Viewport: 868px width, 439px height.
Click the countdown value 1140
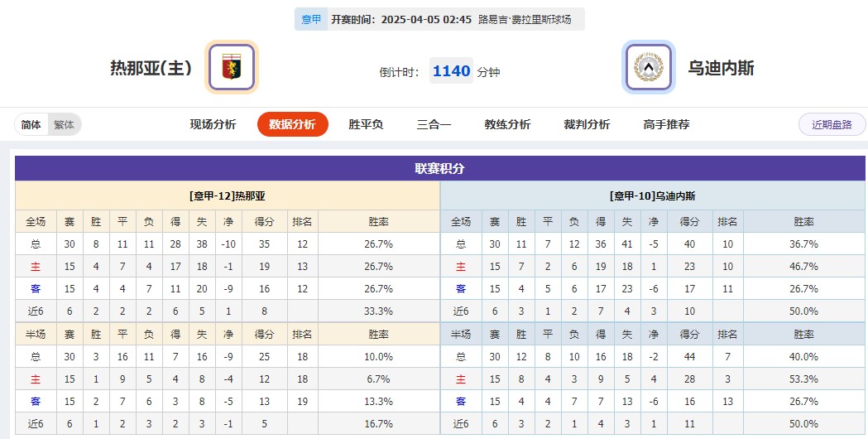pos(452,71)
